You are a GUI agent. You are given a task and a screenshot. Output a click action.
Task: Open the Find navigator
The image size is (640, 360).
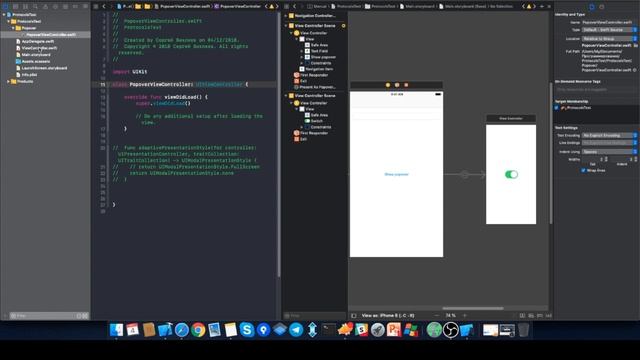point(35,7)
